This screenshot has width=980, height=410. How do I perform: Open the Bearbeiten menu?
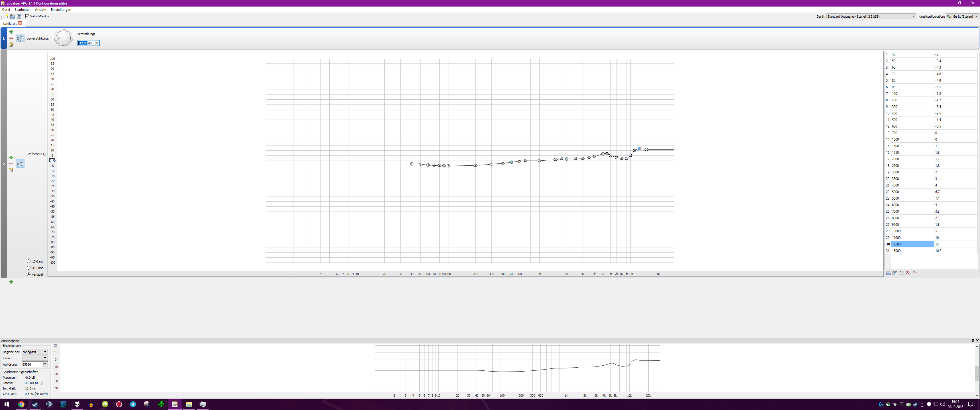pyautogui.click(x=23, y=9)
